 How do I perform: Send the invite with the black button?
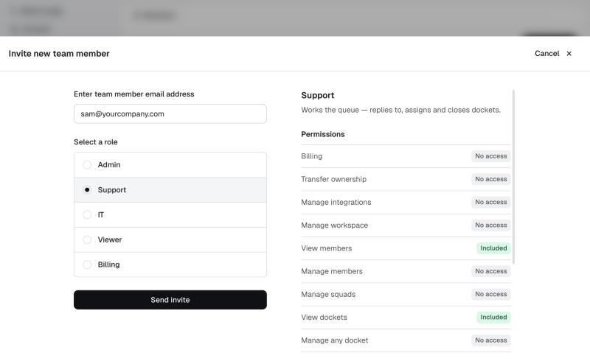[x=170, y=300]
